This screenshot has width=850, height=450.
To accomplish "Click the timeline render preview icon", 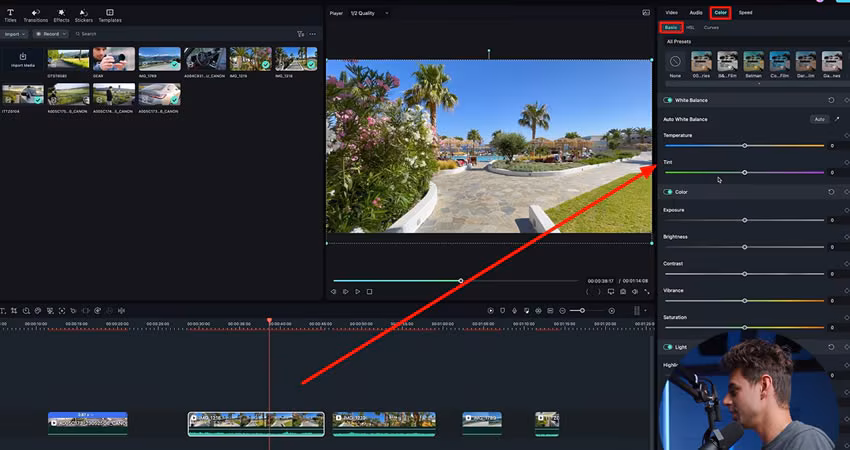I will (x=491, y=311).
